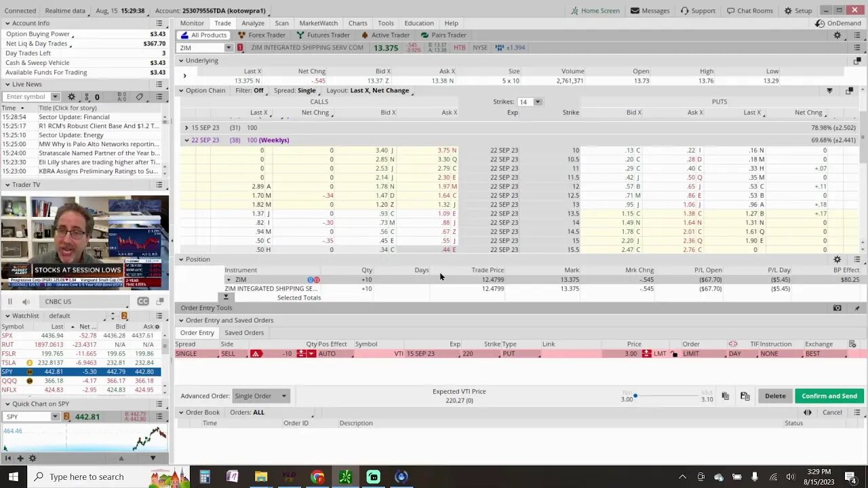Collapse the Position section

(181, 260)
